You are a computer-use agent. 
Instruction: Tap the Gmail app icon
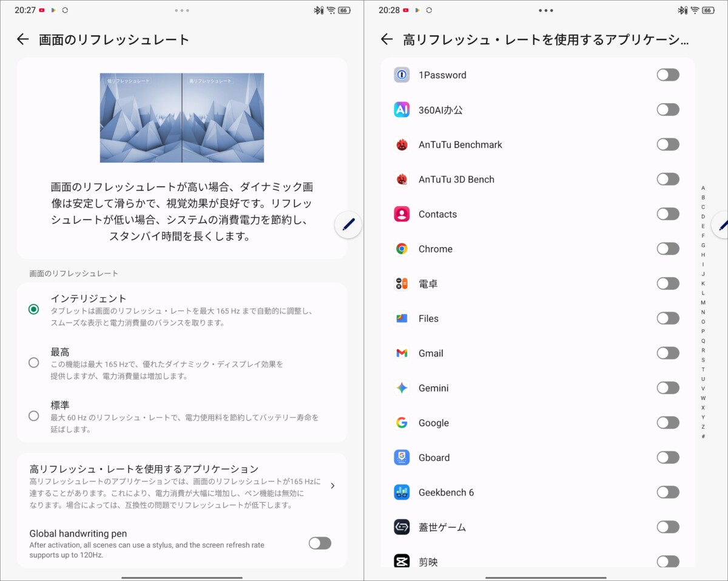coord(402,353)
